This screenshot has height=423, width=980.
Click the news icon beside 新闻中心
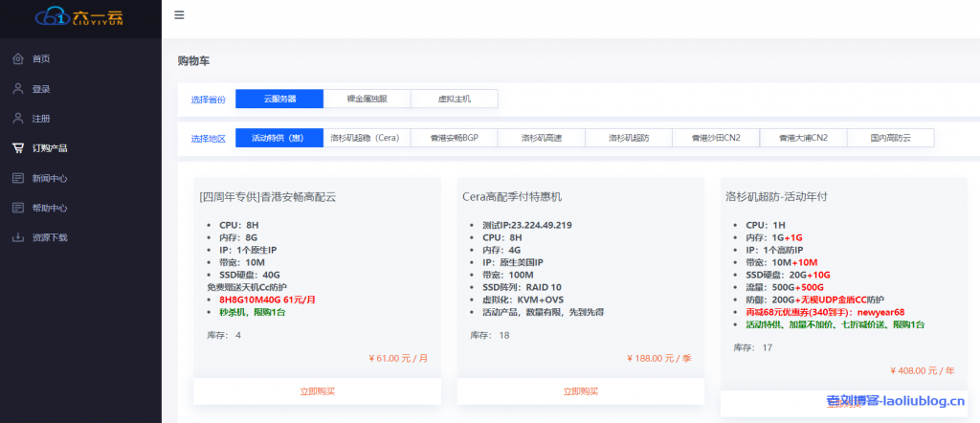point(18,178)
